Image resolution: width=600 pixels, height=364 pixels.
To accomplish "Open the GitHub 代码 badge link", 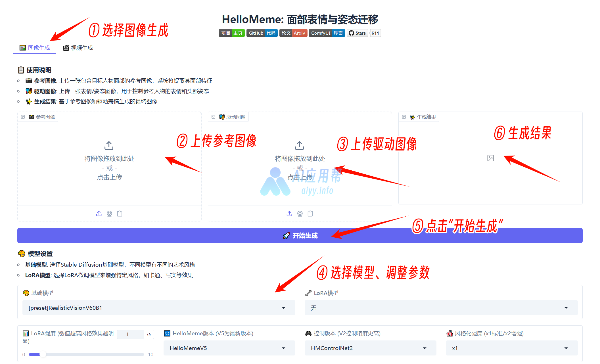I will (262, 33).
